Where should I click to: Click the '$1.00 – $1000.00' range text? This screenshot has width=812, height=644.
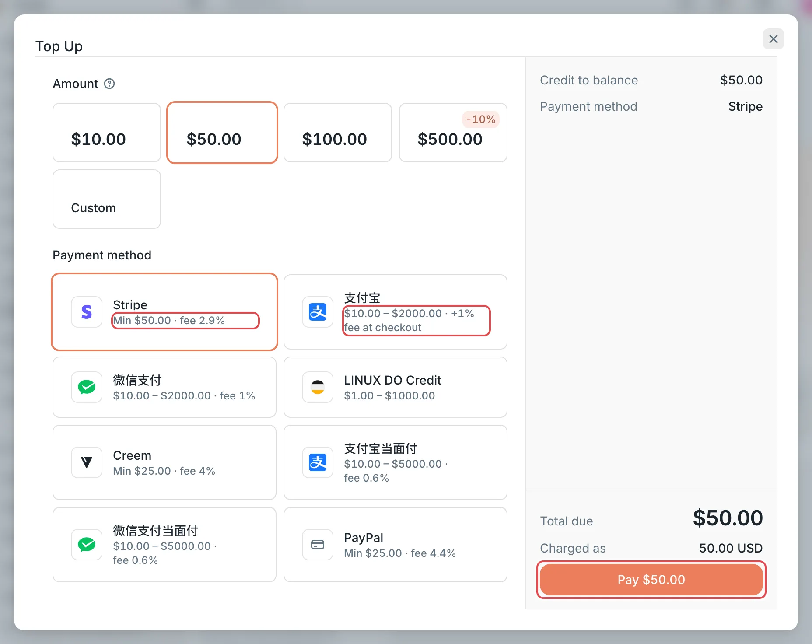pyautogui.click(x=389, y=396)
